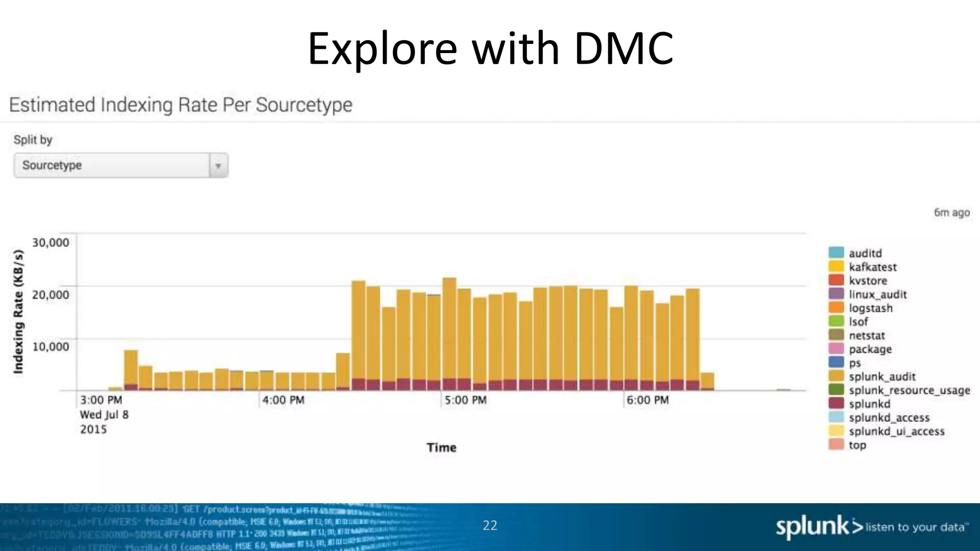Select the kvstore legend label
This screenshot has height=551, width=980.
pyautogui.click(x=868, y=280)
